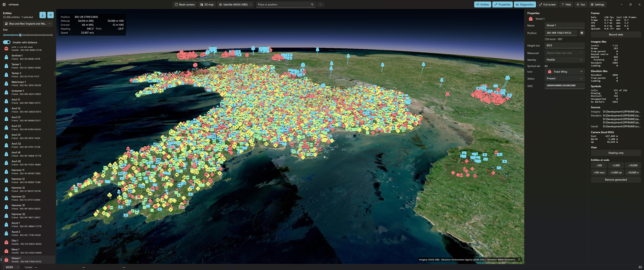Switch to 2D map view

[207, 4]
